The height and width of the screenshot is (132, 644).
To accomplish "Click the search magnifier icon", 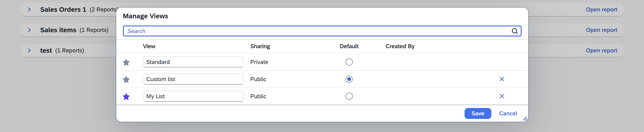I will 515,31.
